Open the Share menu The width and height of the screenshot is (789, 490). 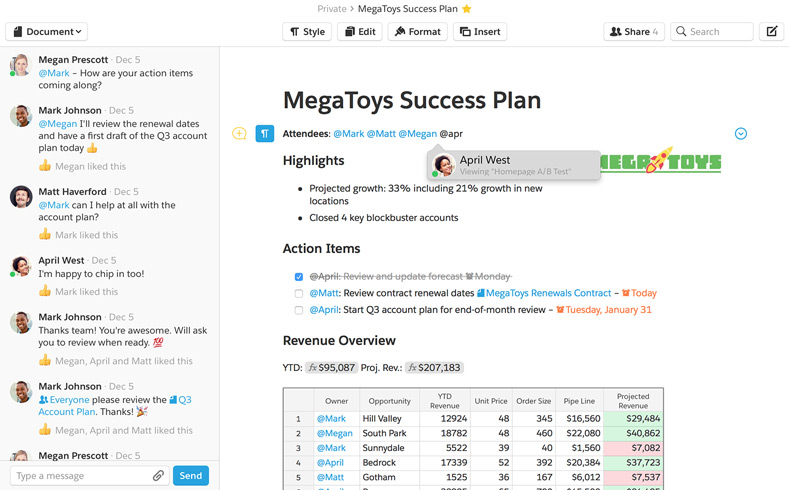pos(634,32)
